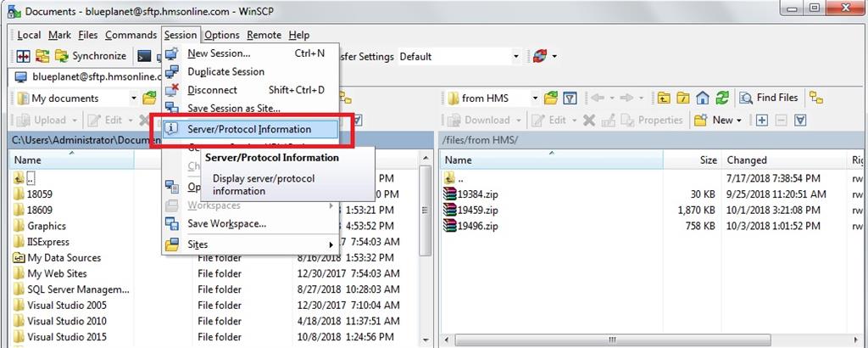This screenshot has height=348, width=868.
Task: Sort remote panel by Name column
Action: 551,160
